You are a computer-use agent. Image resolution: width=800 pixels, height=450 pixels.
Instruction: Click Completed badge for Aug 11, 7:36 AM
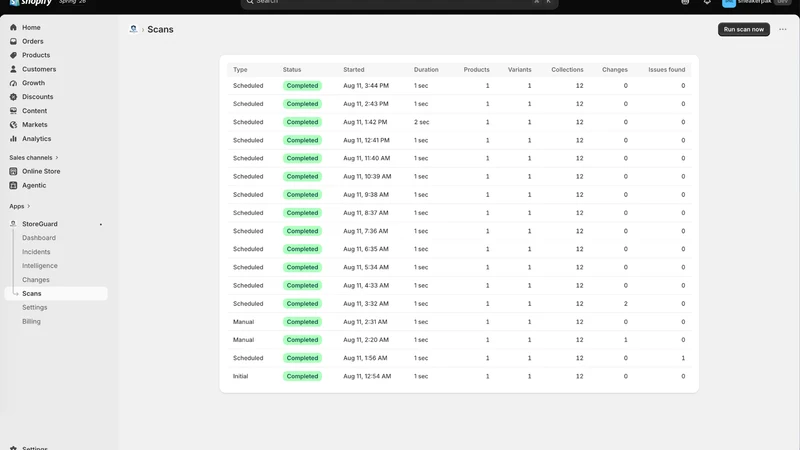tap(302, 231)
